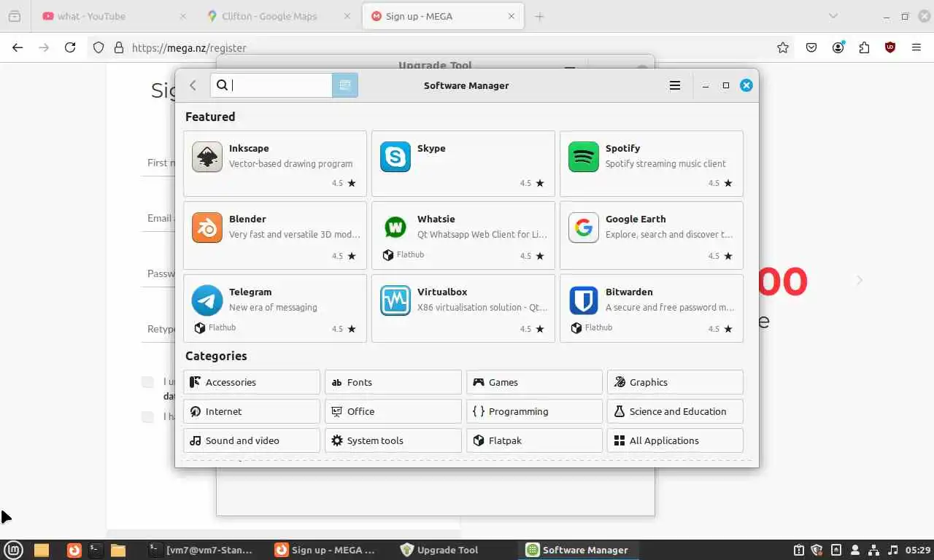Open the Blender app entry

pos(274,236)
